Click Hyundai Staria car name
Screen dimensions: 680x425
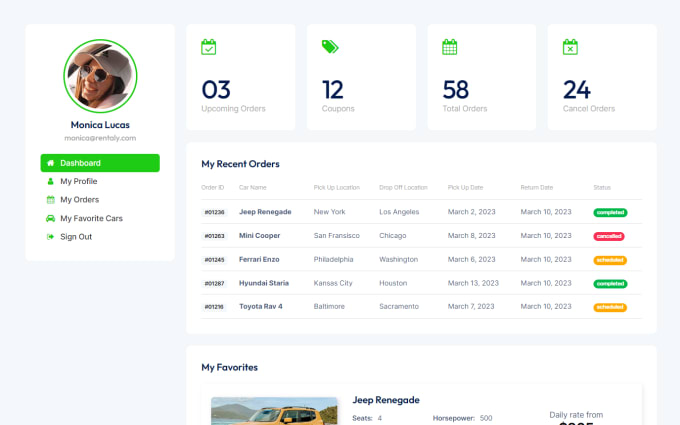pyautogui.click(x=264, y=283)
